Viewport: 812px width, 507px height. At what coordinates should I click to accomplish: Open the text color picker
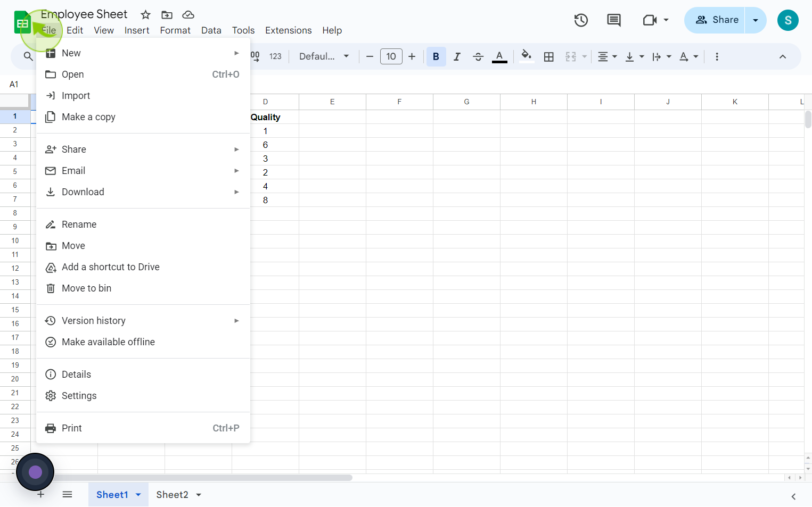click(x=499, y=56)
